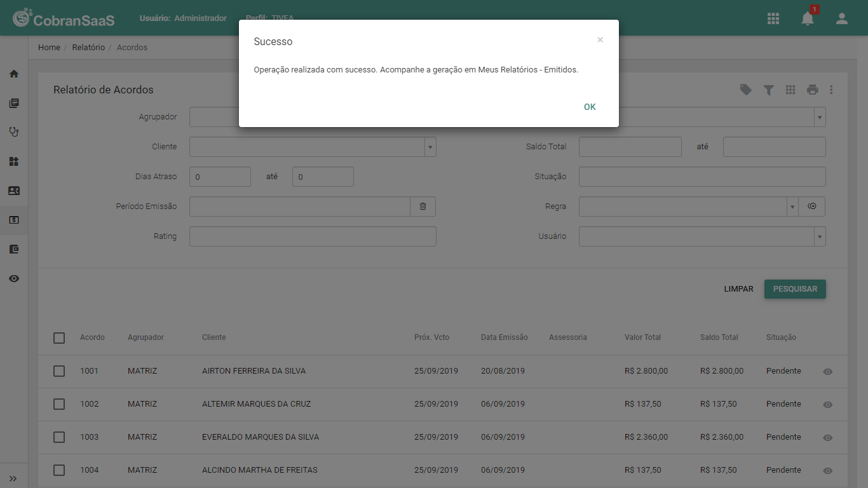Open the sidebar eye icon
The width and height of the screenshot is (868, 488).
pyautogui.click(x=14, y=278)
